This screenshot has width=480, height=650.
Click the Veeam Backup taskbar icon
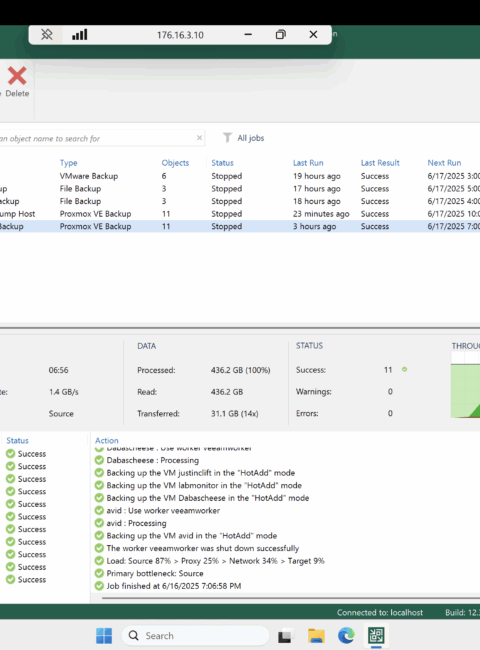pos(376,635)
